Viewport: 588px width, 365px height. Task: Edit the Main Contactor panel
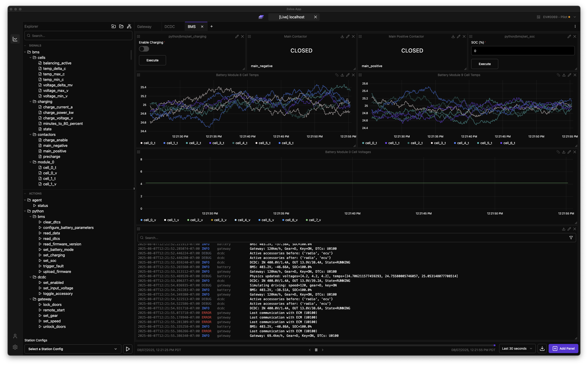[x=348, y=36]
